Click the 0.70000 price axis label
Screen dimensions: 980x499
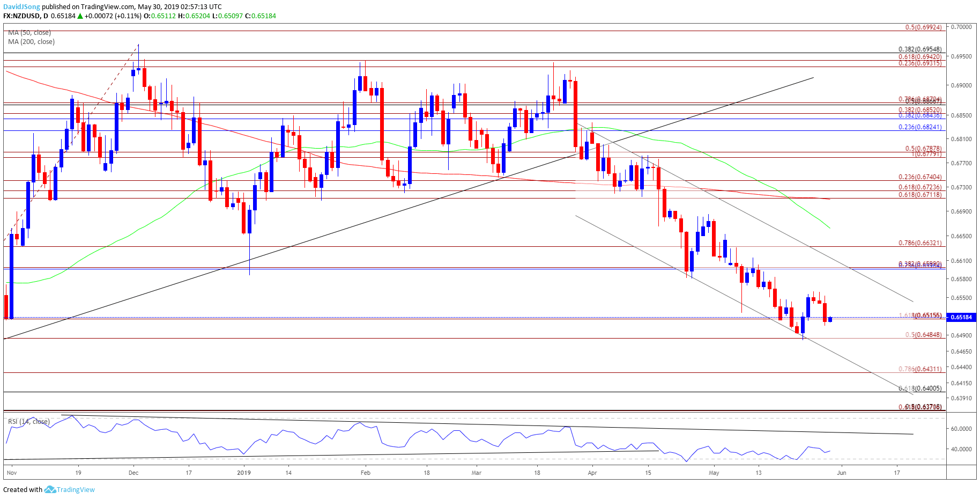(961, 27)
